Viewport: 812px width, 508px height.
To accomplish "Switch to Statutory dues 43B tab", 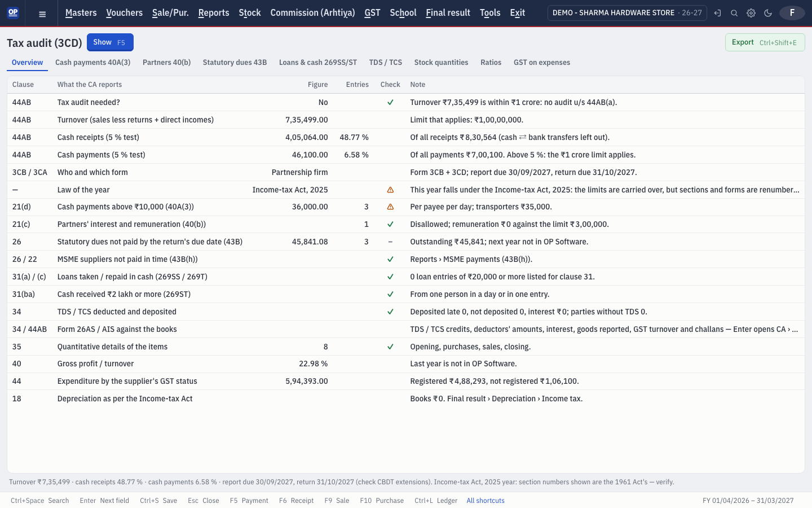I will point(235,63).
